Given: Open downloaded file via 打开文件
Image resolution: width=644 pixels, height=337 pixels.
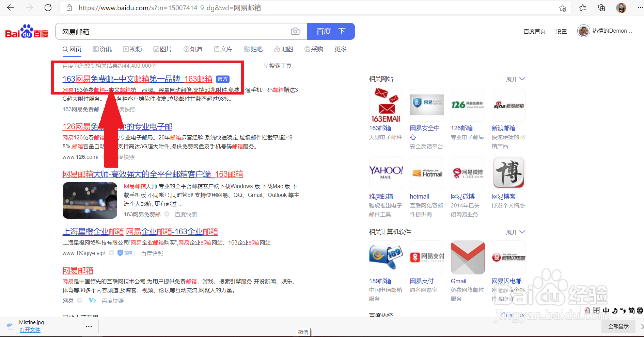Looking at the screenshot, I should [x=30, y=330].
